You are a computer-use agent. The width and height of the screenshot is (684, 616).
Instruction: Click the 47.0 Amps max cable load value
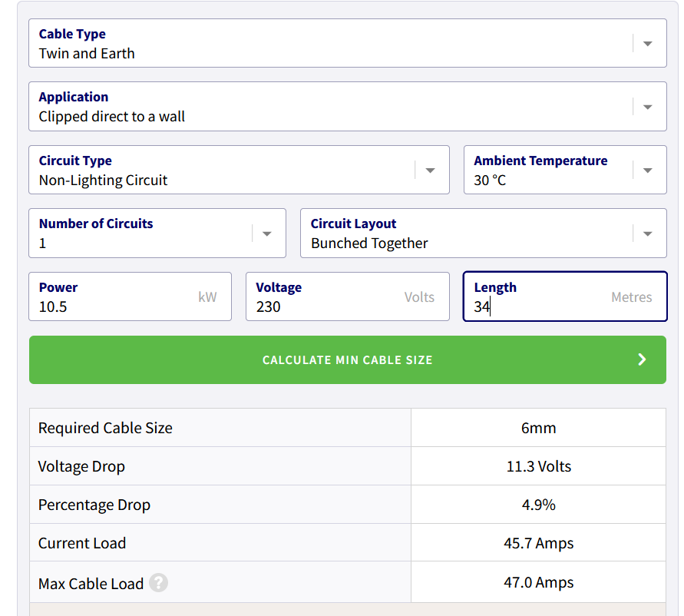click(x=538, y=583)
